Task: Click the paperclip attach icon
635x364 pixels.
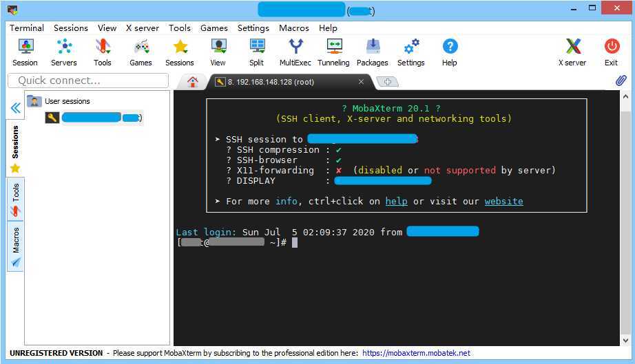Action: 621,81
